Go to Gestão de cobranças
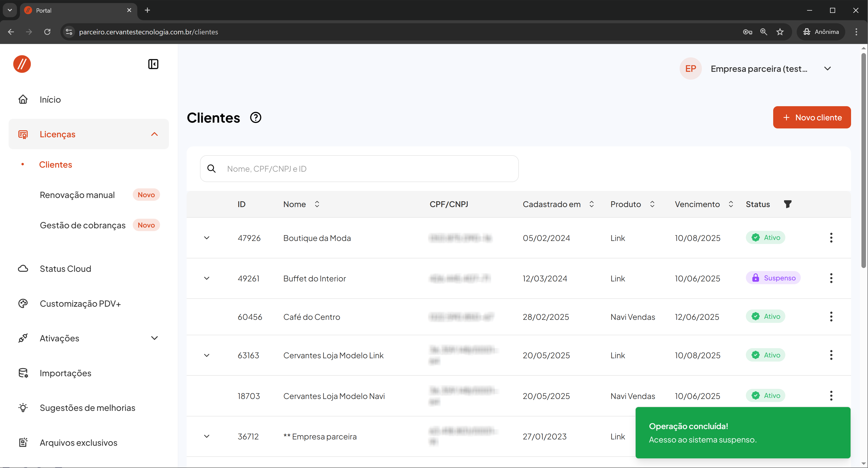 pyautogui.click(x=83, y=225)
